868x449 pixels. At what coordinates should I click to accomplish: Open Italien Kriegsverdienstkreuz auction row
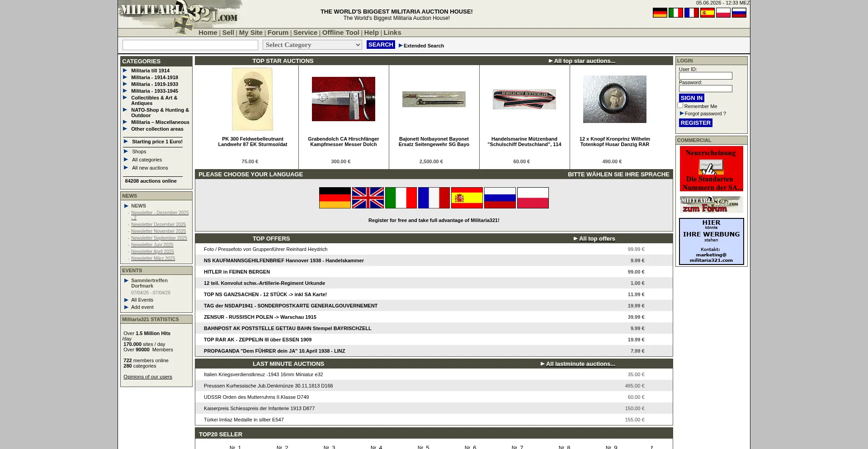(434, 374)
